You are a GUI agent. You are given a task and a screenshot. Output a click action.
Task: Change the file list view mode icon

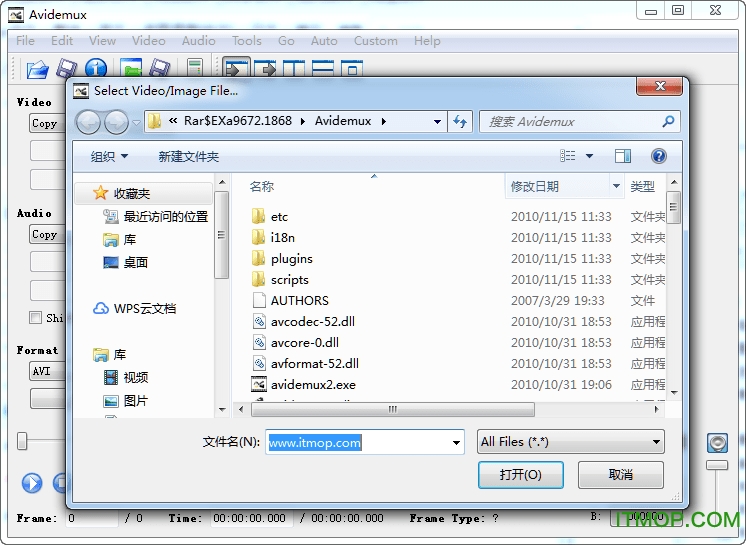click(568, 156)
